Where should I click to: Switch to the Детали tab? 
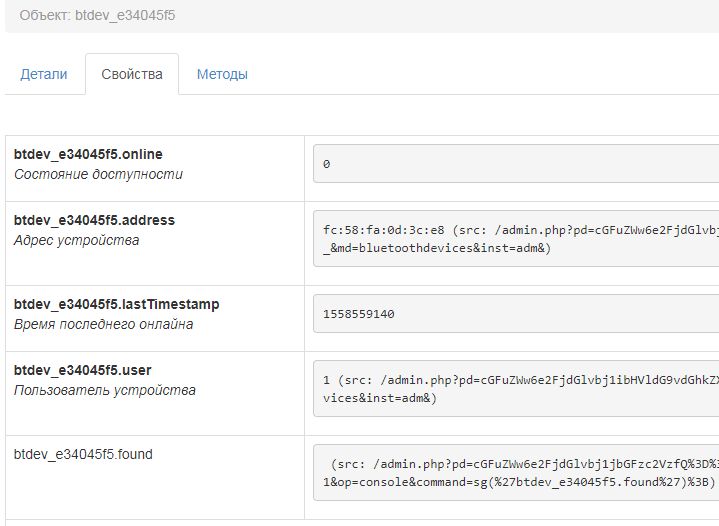pyautogui.click(x=44, y=74)
